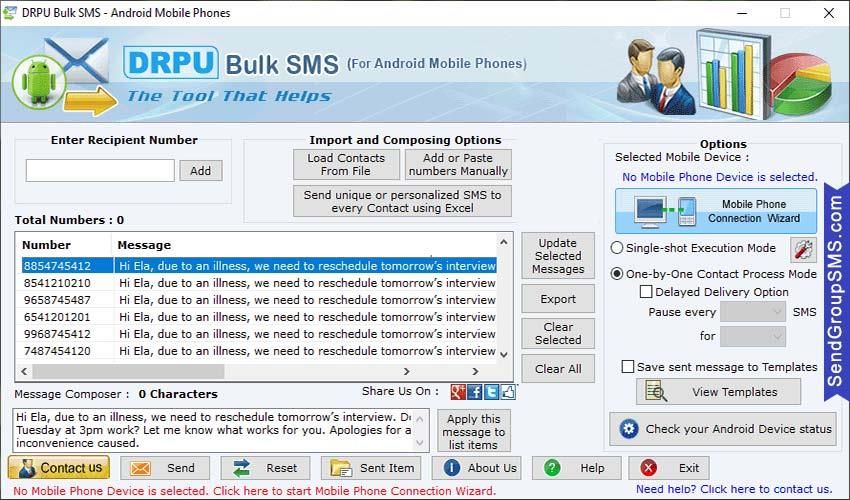The height and width of the screenshot is (500, 850).
Task: Click the Export button
Action: (x=558, y=299)
